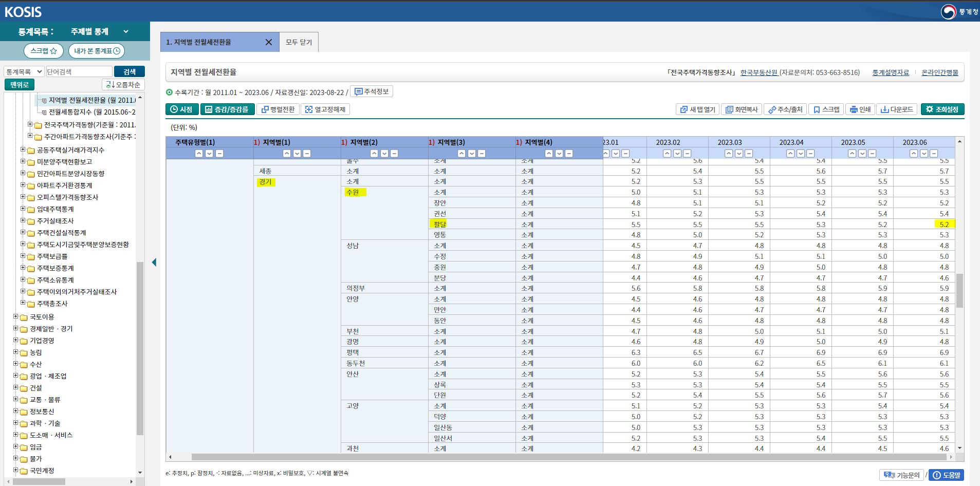Click 모두 닫기 tab

299,42
